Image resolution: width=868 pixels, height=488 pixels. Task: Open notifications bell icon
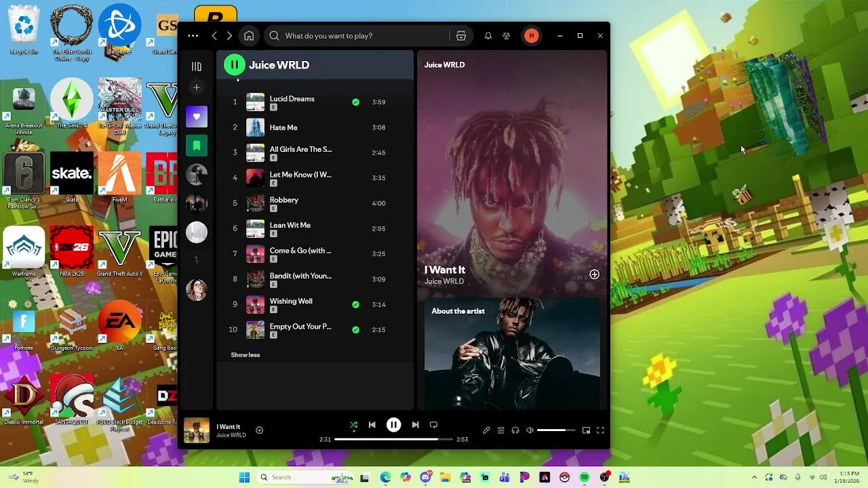[488, 36]
